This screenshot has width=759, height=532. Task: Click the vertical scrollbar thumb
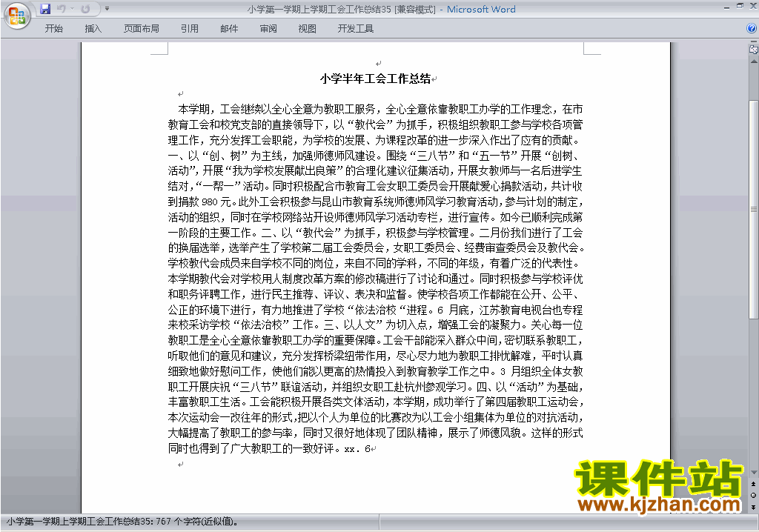pos(753,209)
